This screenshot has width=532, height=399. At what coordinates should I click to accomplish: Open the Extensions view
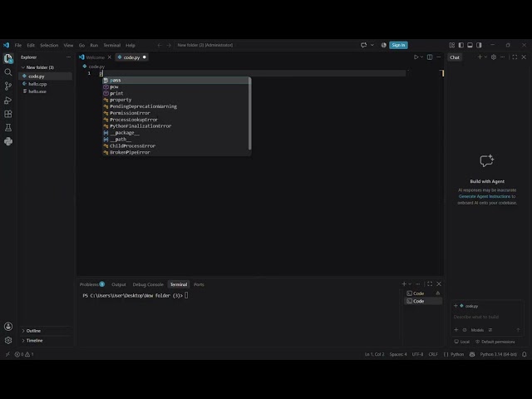[8, 114]
